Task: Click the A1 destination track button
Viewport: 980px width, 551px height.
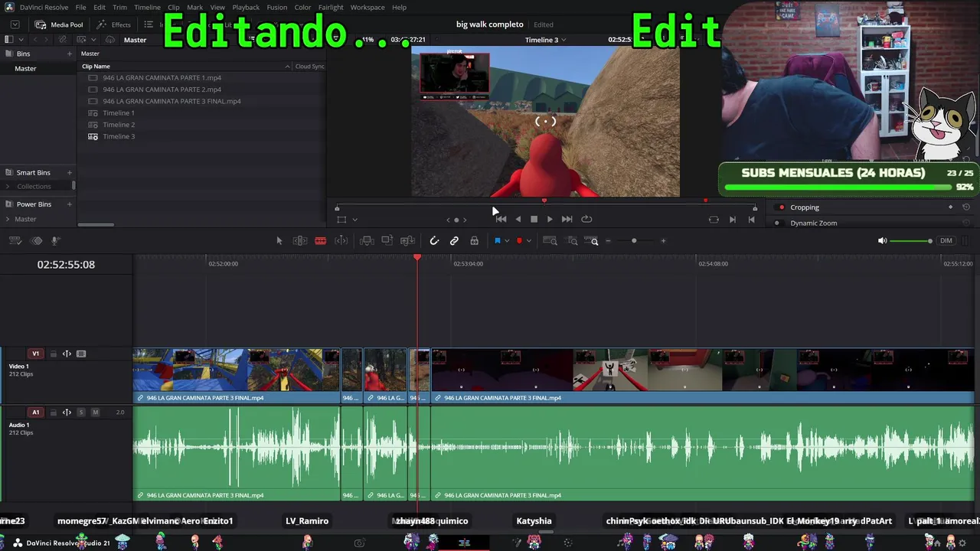Action: click(35, 412)
